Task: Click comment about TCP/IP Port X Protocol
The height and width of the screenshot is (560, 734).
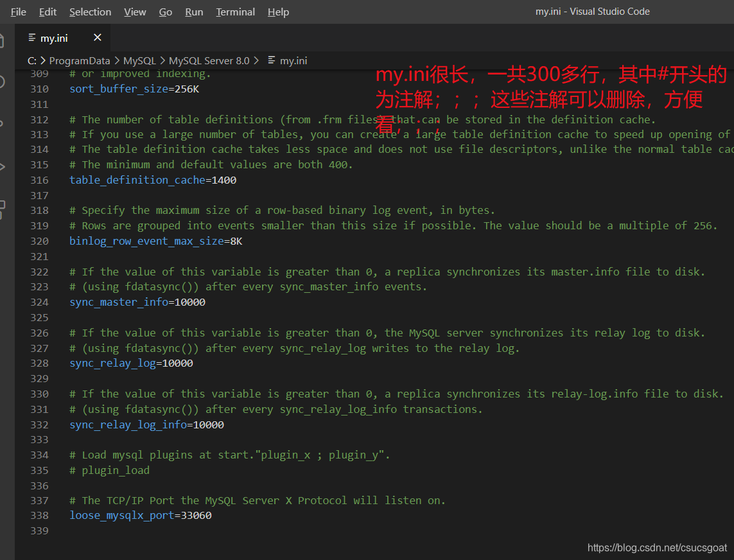Action: 258,500
